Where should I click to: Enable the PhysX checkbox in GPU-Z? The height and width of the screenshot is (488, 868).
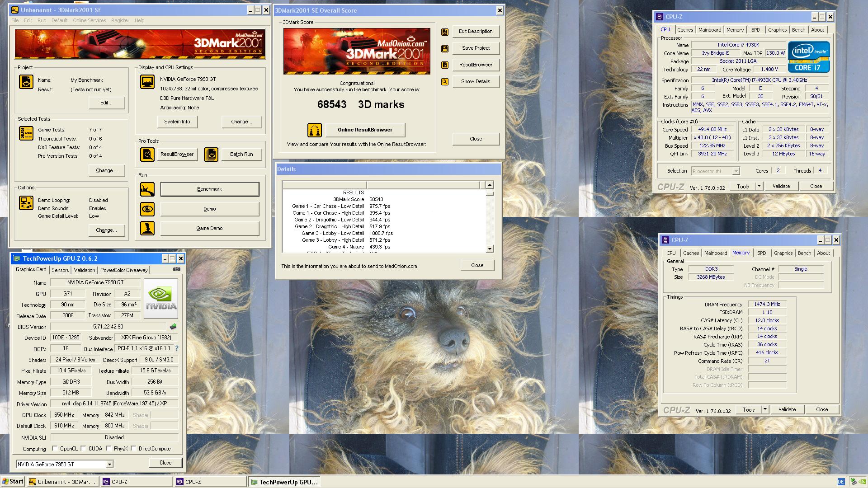[x=109, y=449]
